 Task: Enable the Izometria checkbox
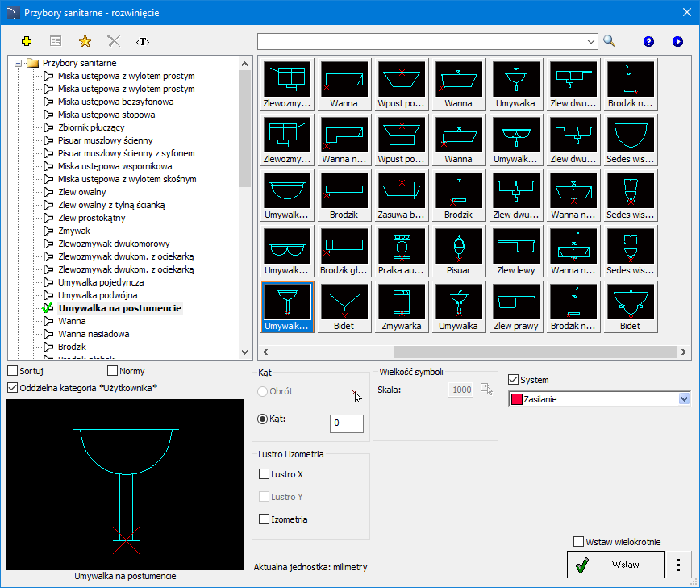264,519
